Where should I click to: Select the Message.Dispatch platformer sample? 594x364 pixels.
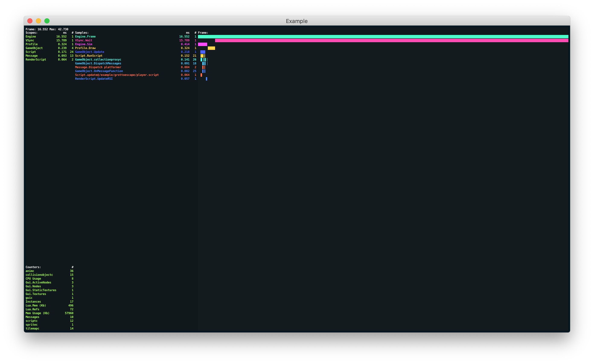[x=98, y=67]
